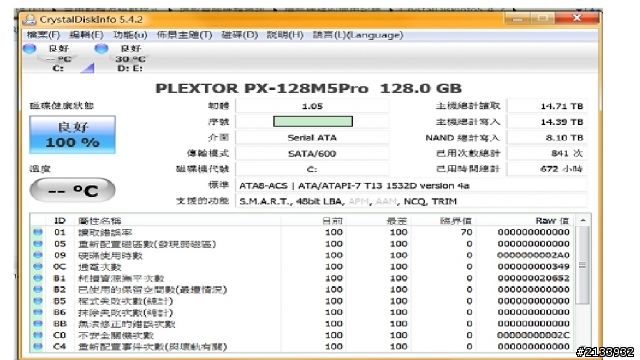
Task: Open the 磁碟(D) menu
Action: (x=240, y=35)
